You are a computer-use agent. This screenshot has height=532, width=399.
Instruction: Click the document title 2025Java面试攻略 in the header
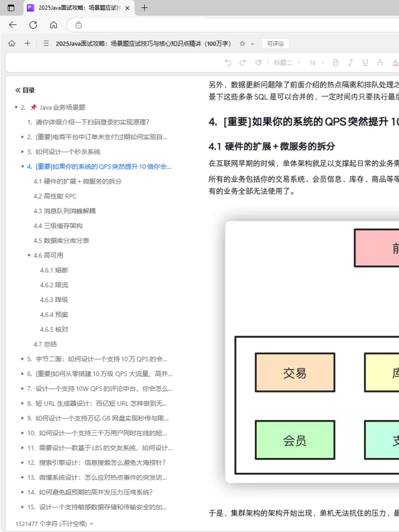point(143,44)
